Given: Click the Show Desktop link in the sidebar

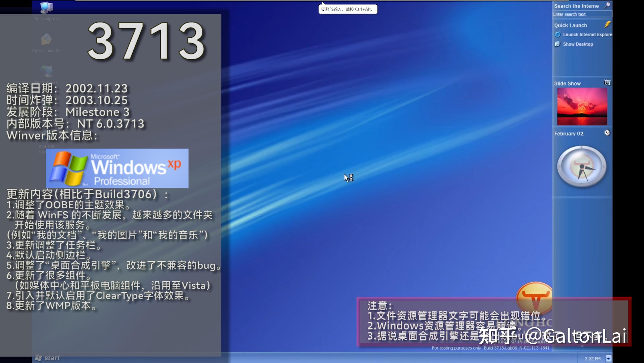Looking at the screenshot, I should click(x=574, y=44).
